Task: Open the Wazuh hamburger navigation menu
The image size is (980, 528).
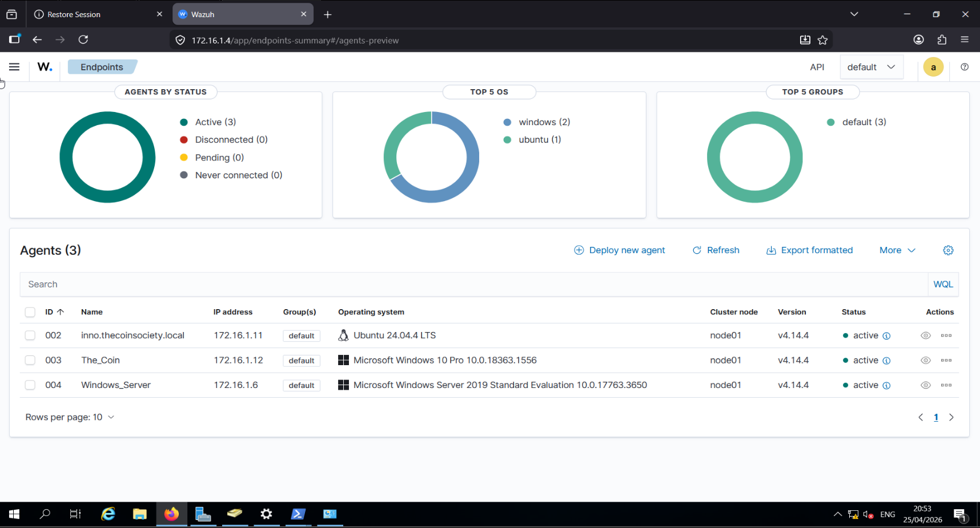Action: tap(14, 67)
